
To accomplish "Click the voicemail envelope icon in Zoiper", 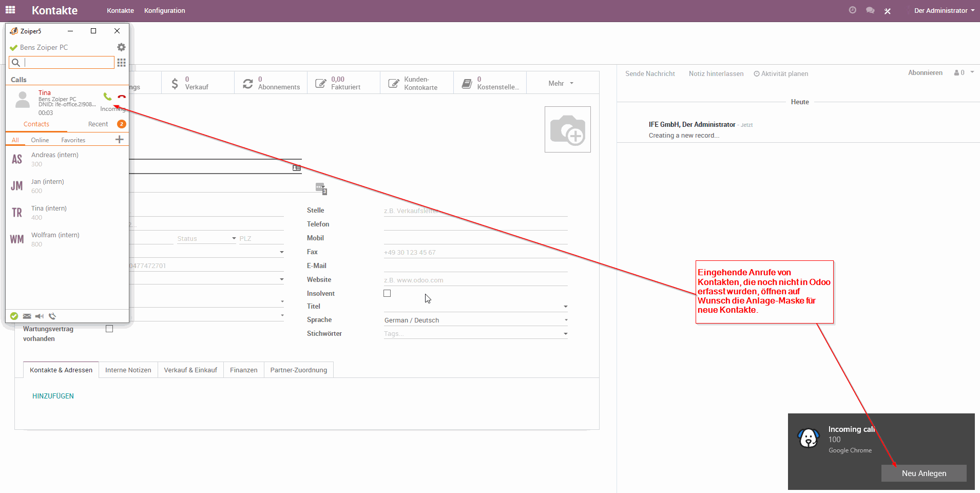I will [x=27, y=316].
